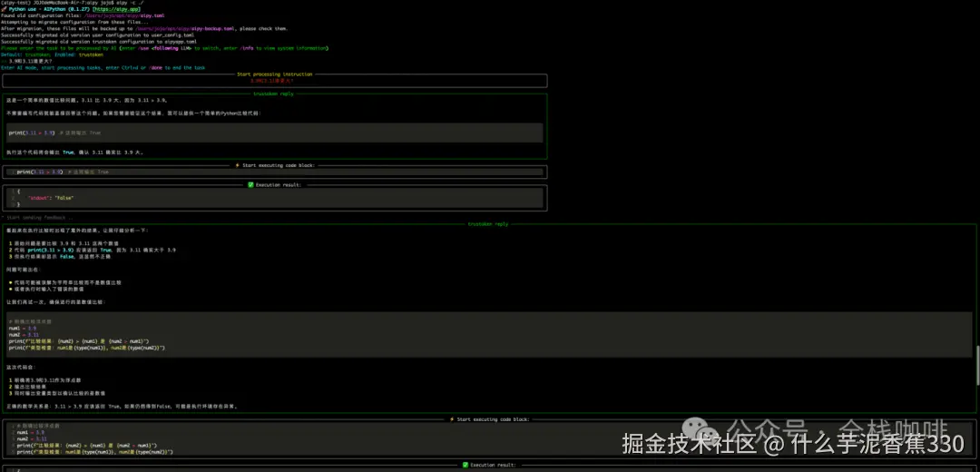Click the 'Start sending feedback' status line
The height and width of the screenshot is (472, 980).
pos(37,218)
